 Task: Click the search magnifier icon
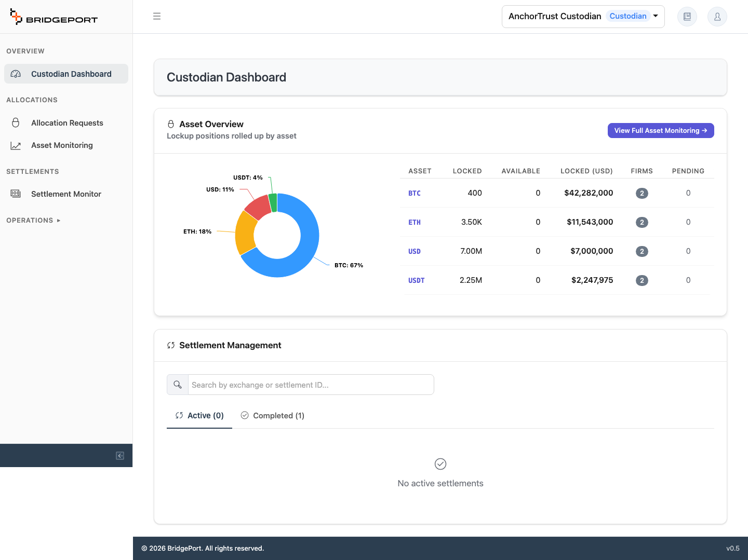178,385
